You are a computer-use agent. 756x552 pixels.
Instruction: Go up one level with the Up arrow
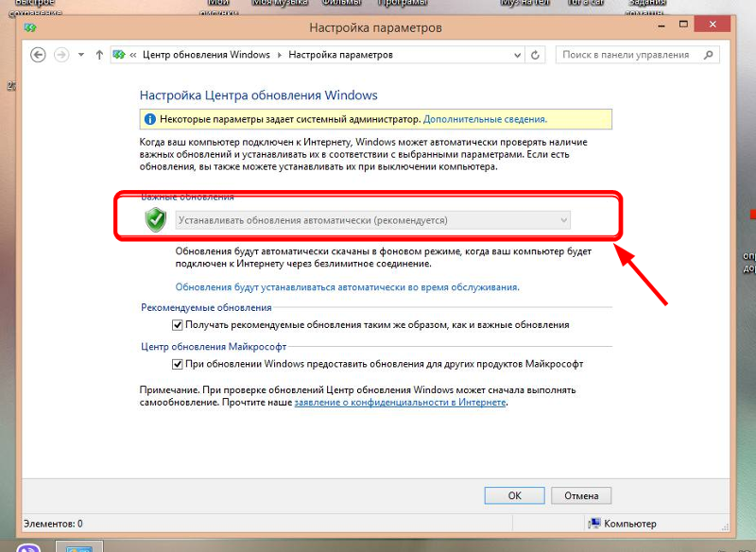pyautogui.click(x=99, y=55)
